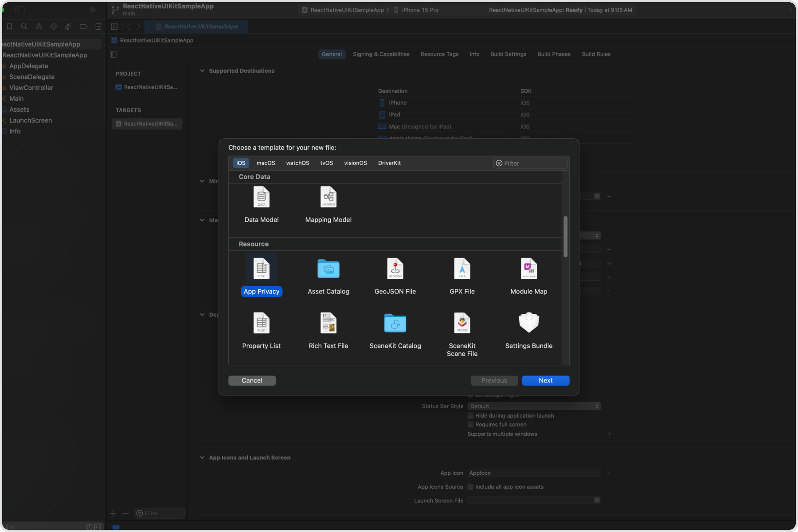This screenshot has width=798, height=532.
Task: Go forward with the editor forward arrow
Action: coord(138,27)
